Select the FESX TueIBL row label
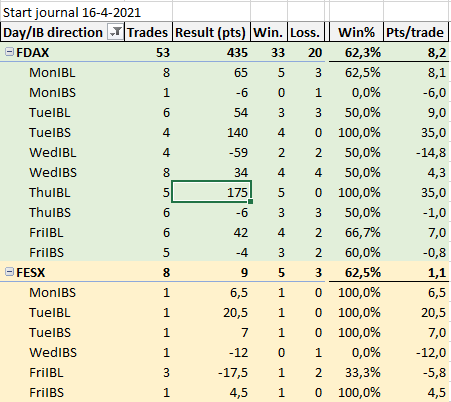Viewport: 451px width, 402px height. [50, 312]
